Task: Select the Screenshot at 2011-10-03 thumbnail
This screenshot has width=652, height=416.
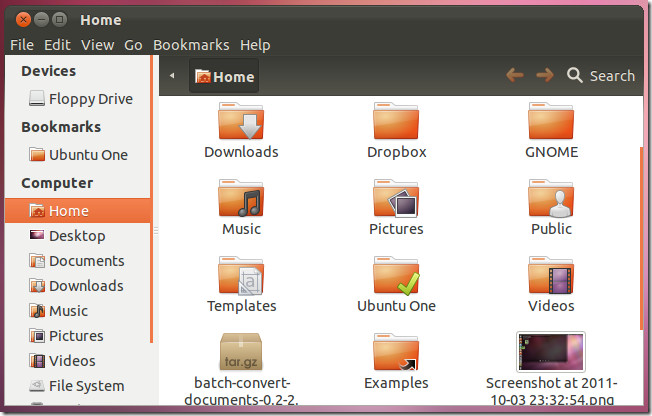Action: point(551,352)
